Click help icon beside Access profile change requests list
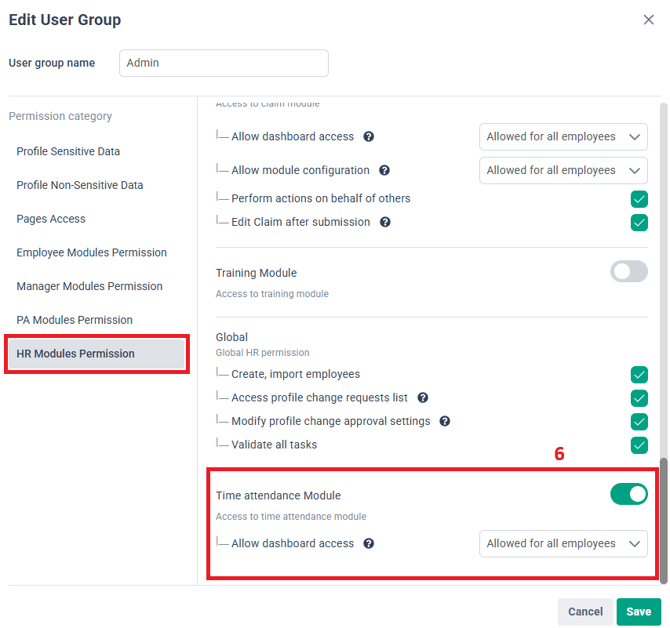This screenshot has width=670, height=628. [x=423, y=398]
